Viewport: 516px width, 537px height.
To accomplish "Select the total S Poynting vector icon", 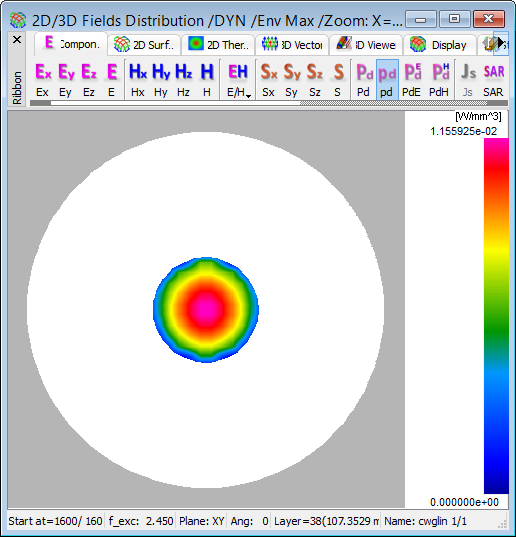I will tap(338, 79).
